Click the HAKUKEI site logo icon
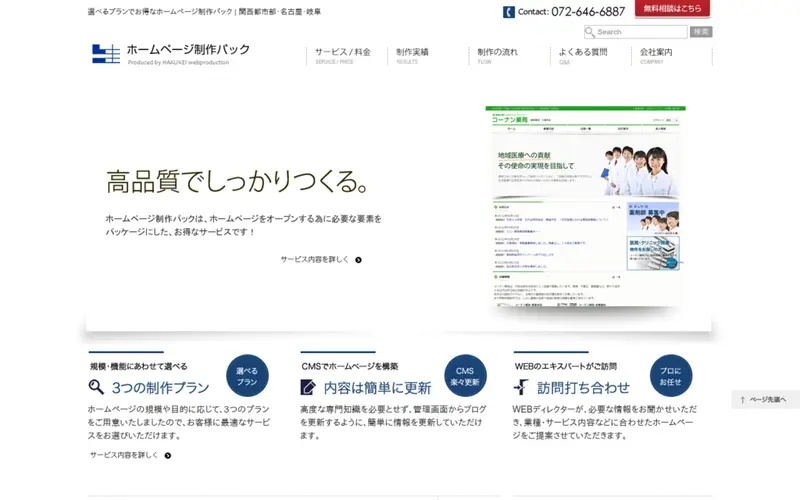Image resolution: width=800 pixels, height=500 pixels. coord(105,54)
